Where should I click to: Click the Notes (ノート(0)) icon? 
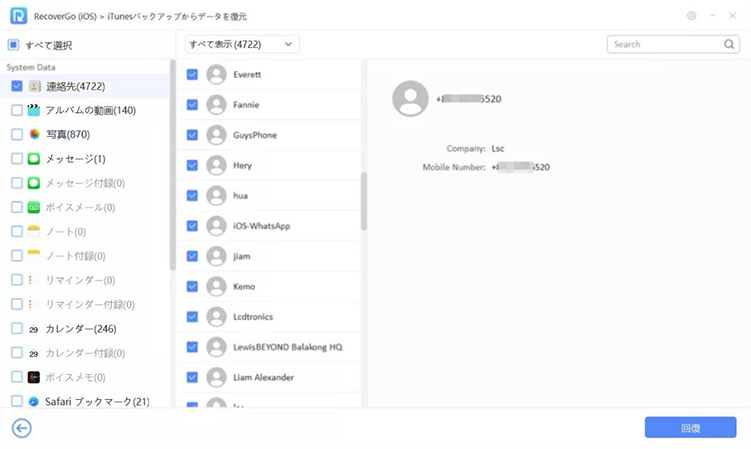pos(34,231)
